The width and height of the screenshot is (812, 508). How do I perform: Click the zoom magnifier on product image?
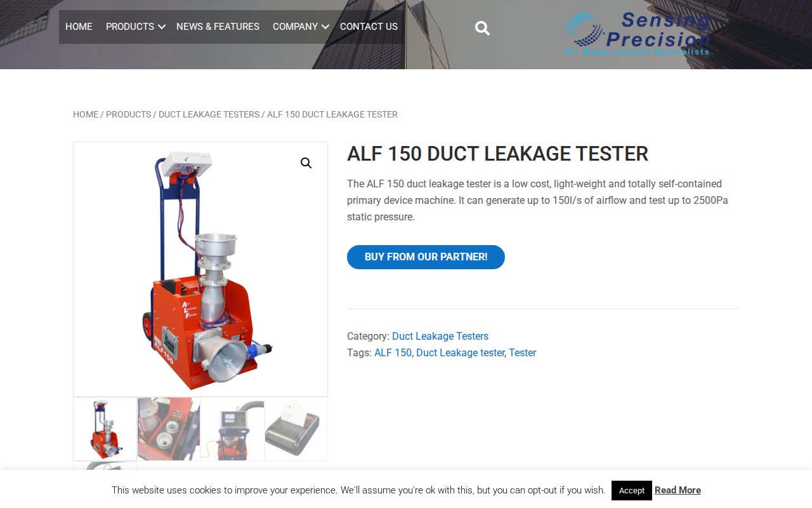pyautogui.click(x=306, y=163)
